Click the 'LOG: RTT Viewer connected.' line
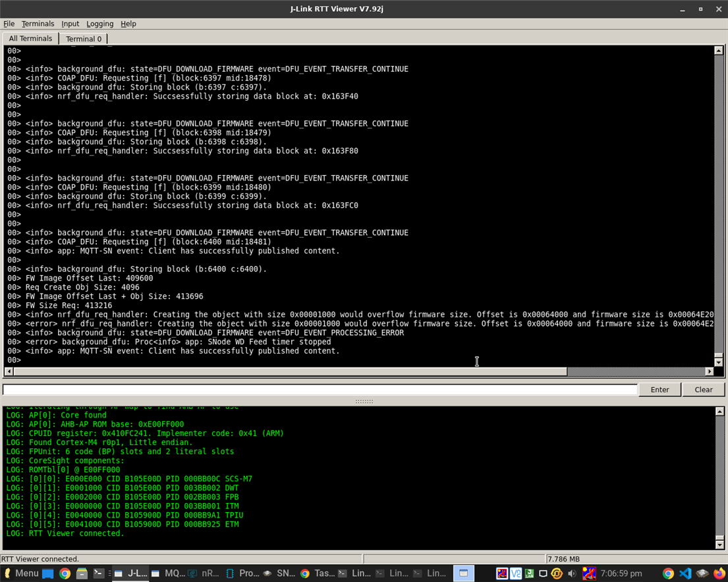The width and height of the screenshot is (728, 582). 65,533
